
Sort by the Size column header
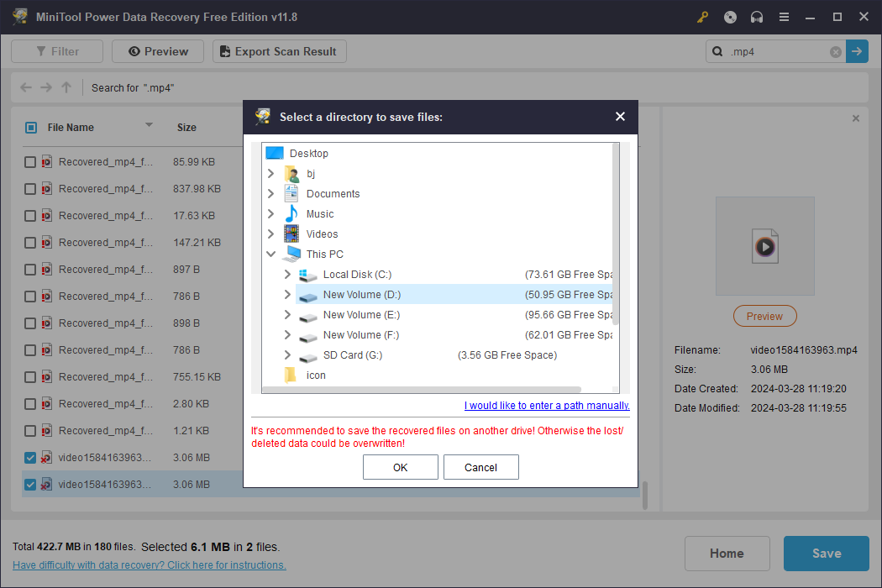coord(186,128)
